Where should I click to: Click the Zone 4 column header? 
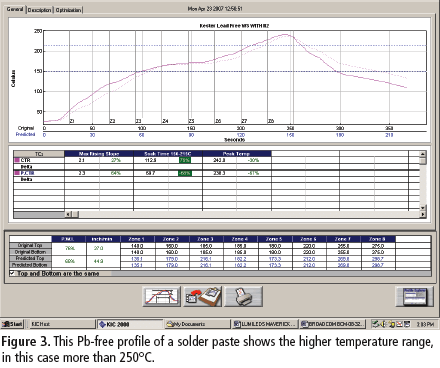pyautogui.click(x=240, y=239)
